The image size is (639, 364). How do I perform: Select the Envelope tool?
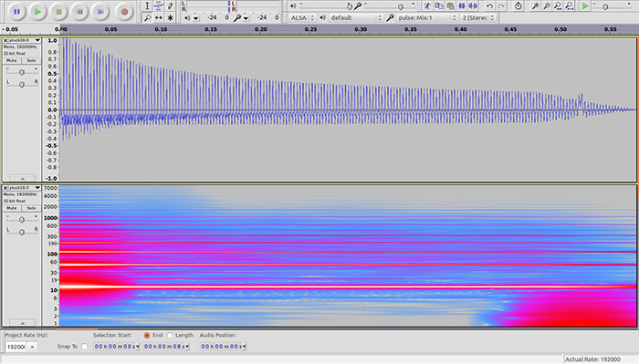pos(159,5)
